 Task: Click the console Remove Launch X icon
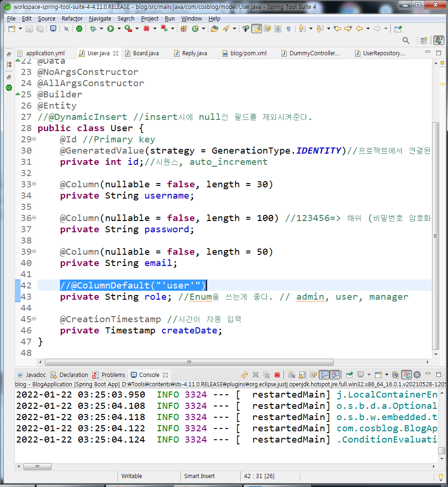tap(255, 375)
